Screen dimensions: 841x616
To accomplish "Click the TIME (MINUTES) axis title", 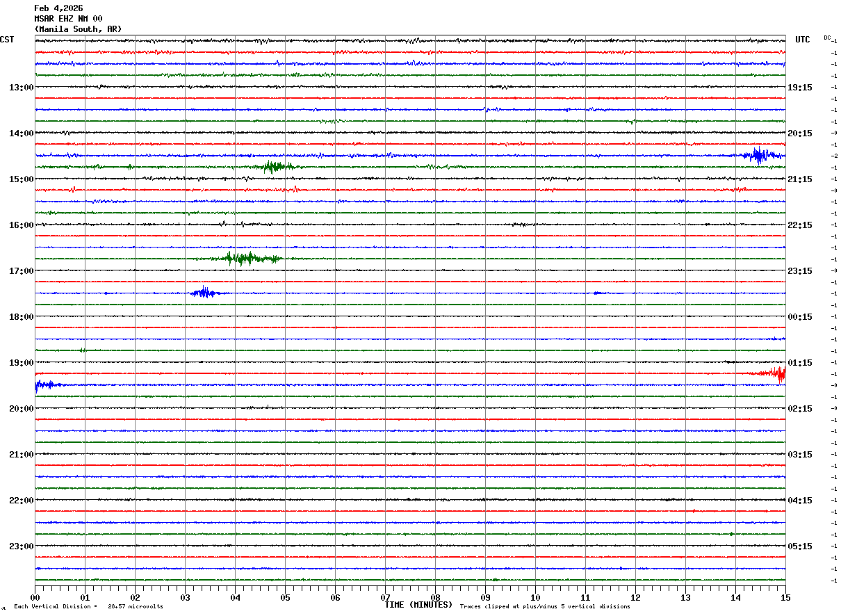I will pyautogui.click(x=418, y=605).
